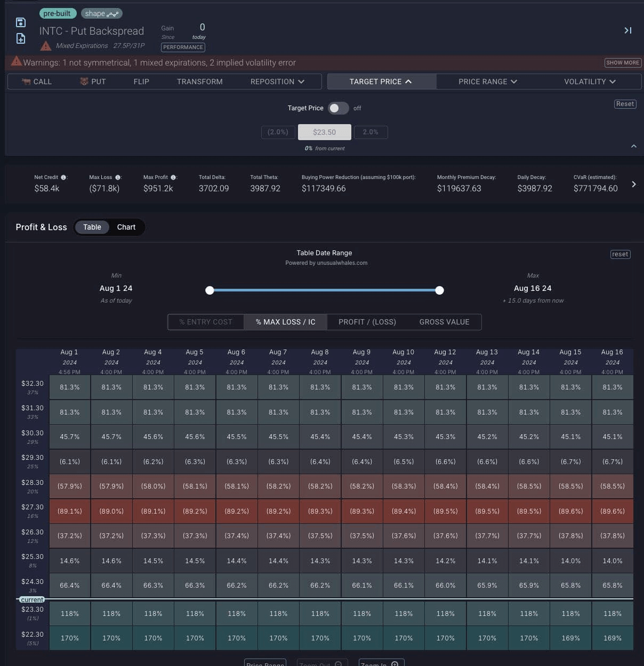Enable the Target Price toggle
644x666 pixels.
point(338,108)
